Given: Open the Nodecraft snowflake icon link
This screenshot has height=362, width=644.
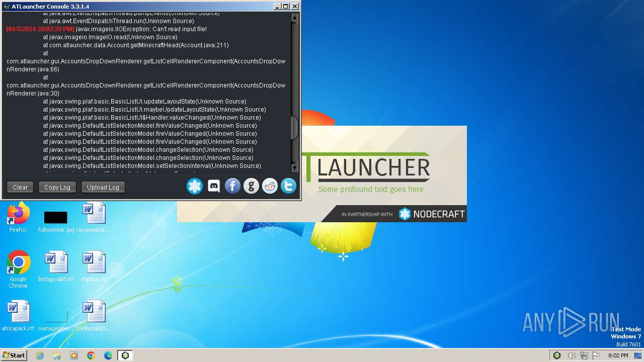Looking at the screenshot, I should pyautogui.click(x=195, y=187).
